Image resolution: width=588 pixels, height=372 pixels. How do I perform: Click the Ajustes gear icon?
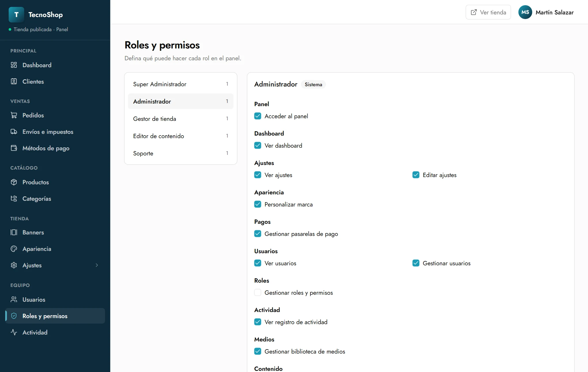coord(14,265)
